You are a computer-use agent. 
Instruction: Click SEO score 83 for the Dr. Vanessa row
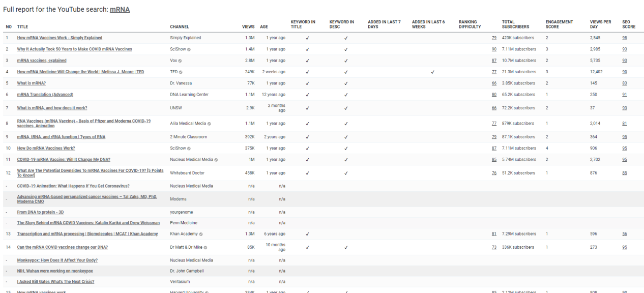625,83
